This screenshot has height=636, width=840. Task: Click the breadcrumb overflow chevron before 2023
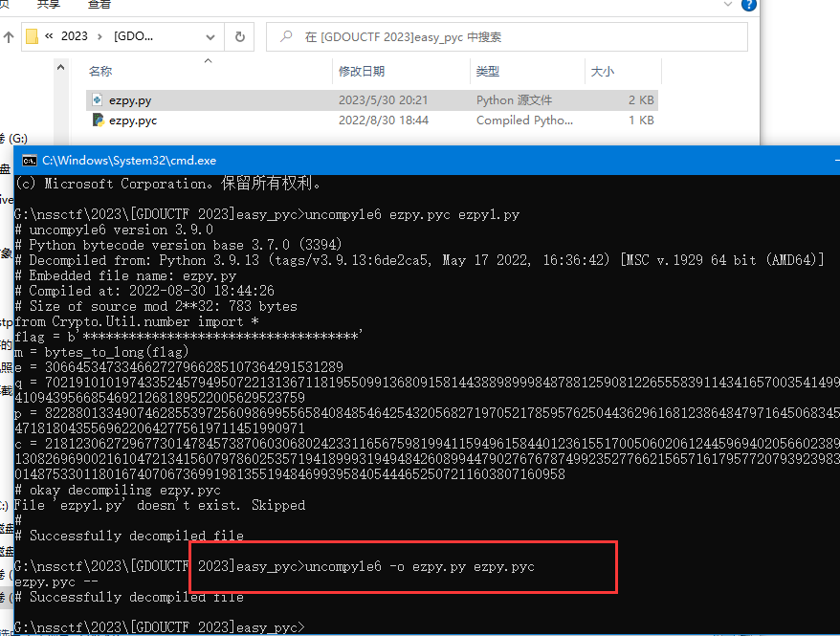pos(49,37)
